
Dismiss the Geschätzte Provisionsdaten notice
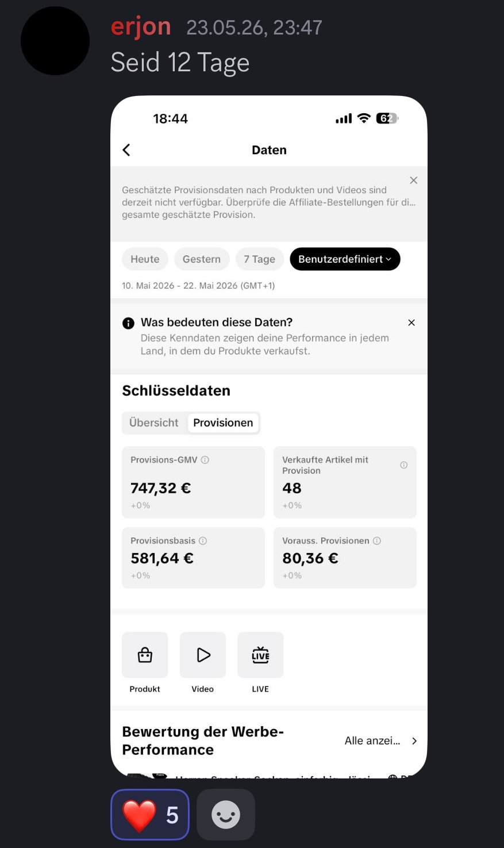click(x=414, y=181)
